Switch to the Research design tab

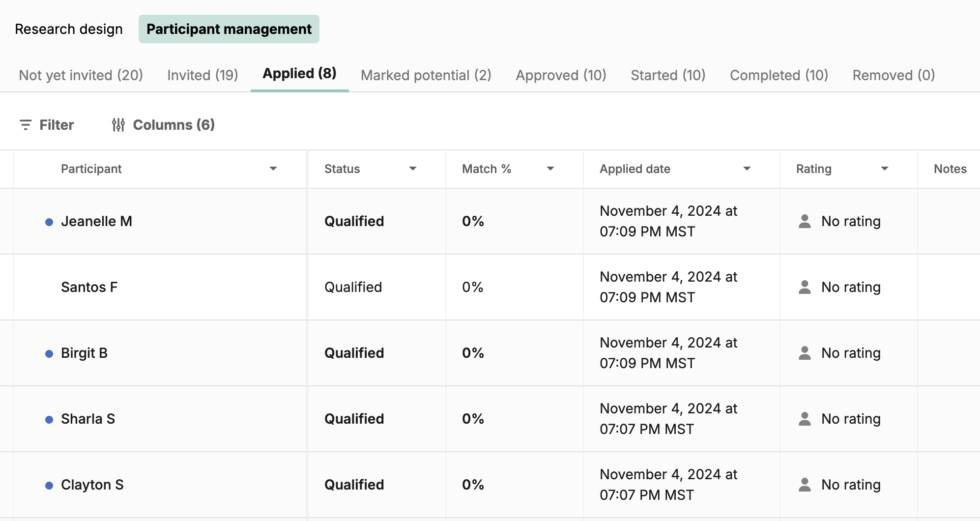coord(69,29)
